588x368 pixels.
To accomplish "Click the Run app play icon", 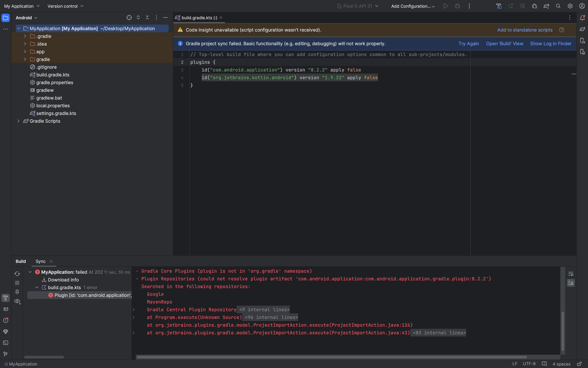I will 445,6.
